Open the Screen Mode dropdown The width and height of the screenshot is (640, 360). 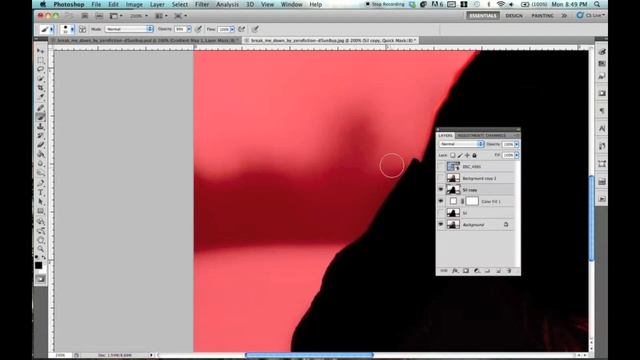180,16
